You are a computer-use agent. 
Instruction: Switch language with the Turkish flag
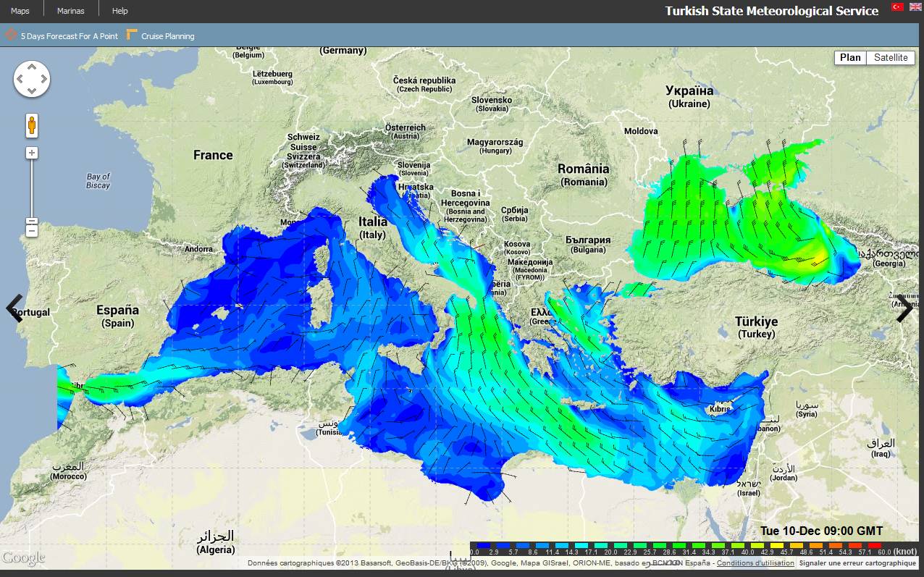click(x=897, y=7)
